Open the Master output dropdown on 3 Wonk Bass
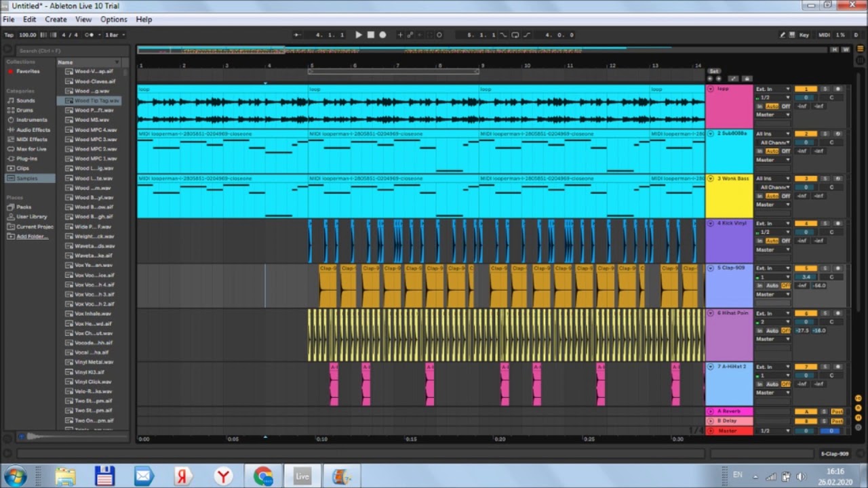 pos(773,205)
